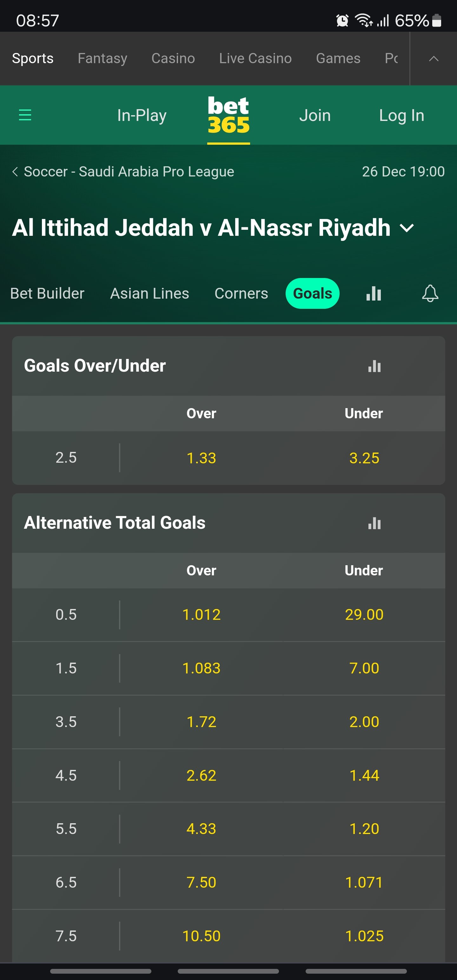Viewport: 457px width, 980px height.
Task: Collapse the top products bar chevron
Action: (434, 59)
